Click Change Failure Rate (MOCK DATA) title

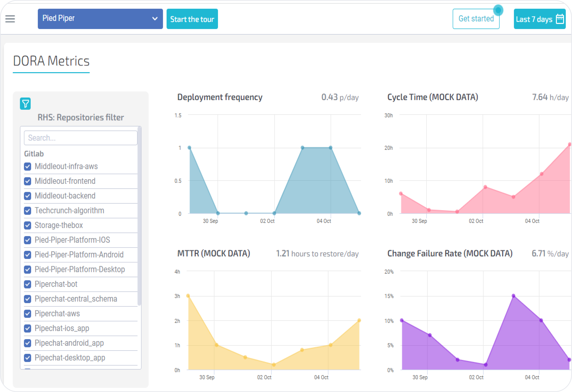[450, 253]
